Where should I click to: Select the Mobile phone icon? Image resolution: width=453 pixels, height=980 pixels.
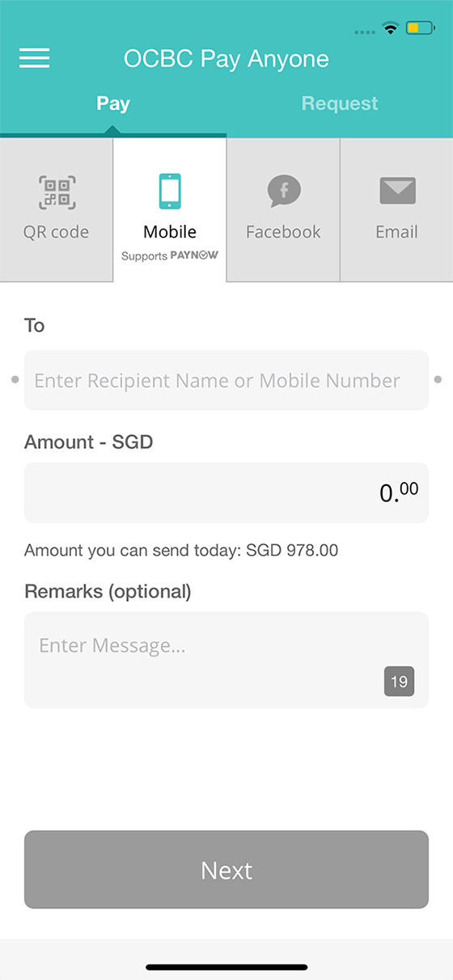tap(170, 192)
